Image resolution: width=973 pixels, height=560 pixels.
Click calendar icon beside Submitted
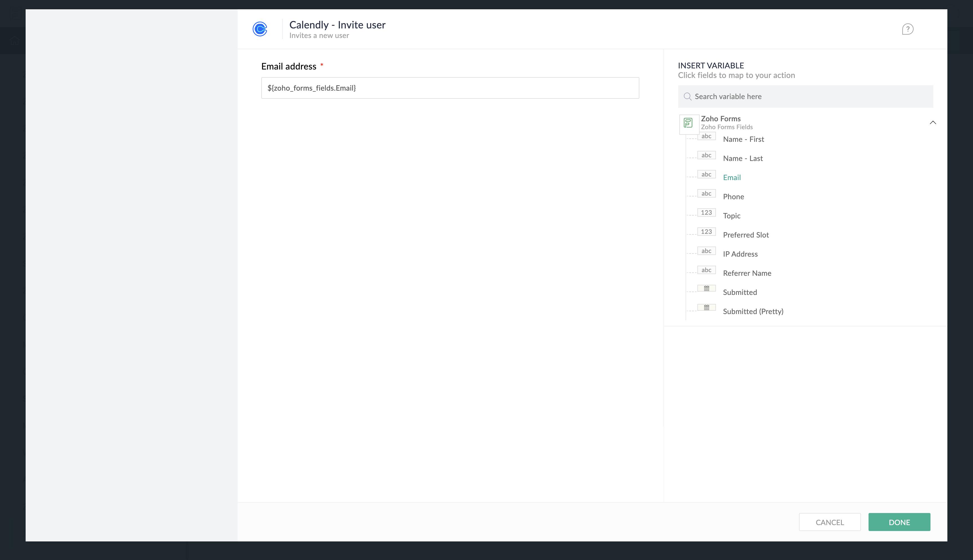tap(706, 288)
